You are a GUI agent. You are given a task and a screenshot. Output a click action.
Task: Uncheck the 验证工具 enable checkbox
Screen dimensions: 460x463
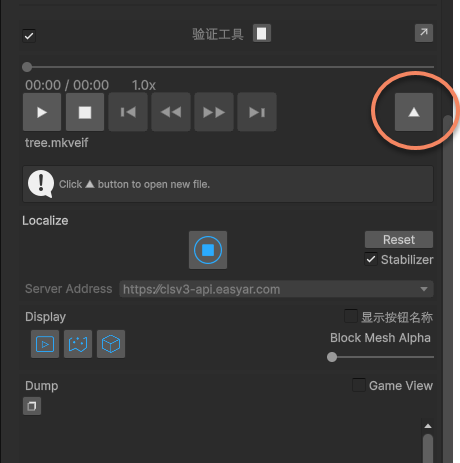[29, 36]
